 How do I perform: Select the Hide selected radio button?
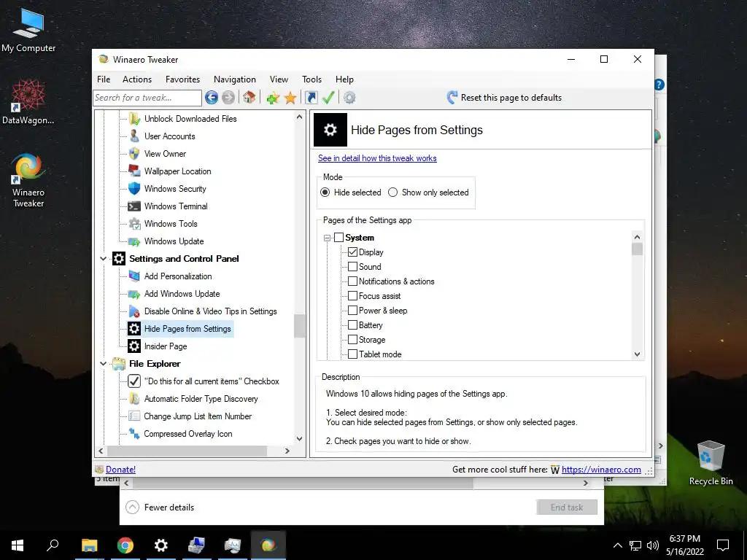click(325, 192)
